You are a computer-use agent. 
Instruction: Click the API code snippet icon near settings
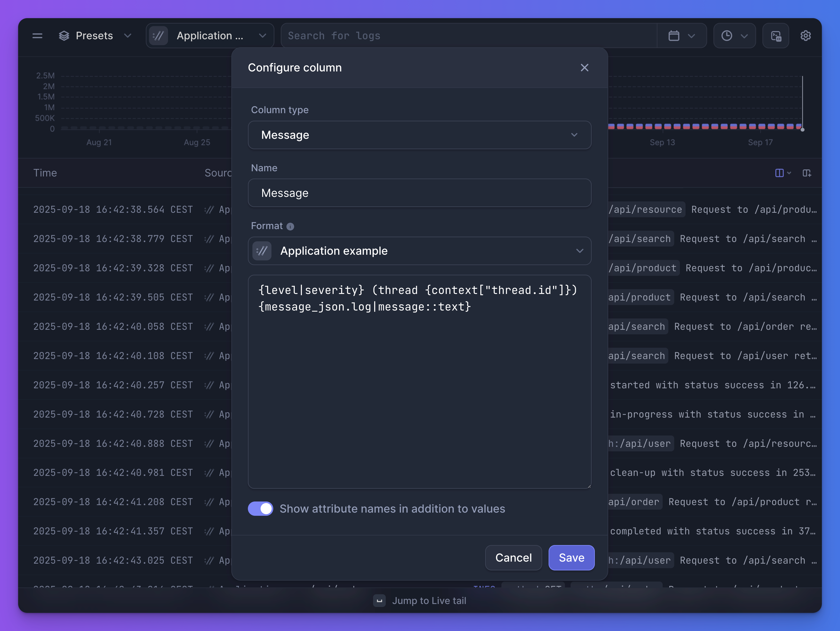(x=775, y=35)
